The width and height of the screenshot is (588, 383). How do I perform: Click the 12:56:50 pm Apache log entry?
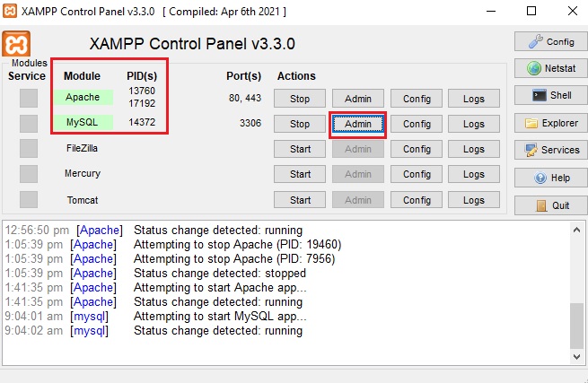click(x=154, y=231)
